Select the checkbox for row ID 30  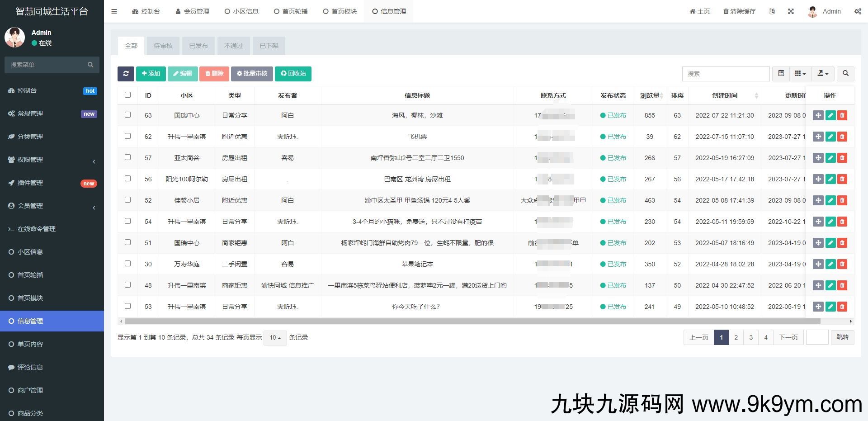pos(127,264)
